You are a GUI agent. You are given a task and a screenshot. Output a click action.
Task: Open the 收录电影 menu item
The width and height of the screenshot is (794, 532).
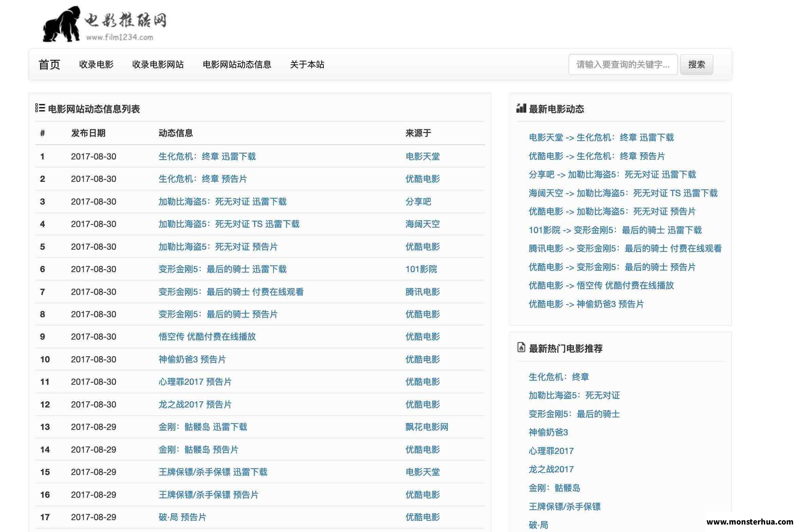(96, 64)
